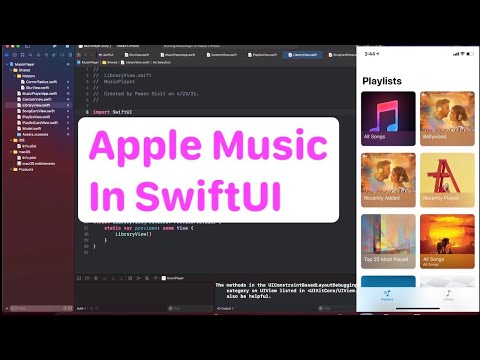Hide the debug area toggle icon
This screenshot has width=480, height=360.
point(79,278)
